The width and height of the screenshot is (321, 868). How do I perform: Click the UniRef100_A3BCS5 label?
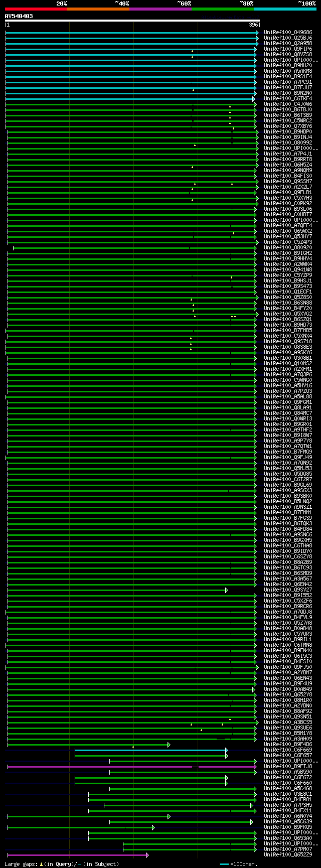pyautogui.click(x=288, y=722)
